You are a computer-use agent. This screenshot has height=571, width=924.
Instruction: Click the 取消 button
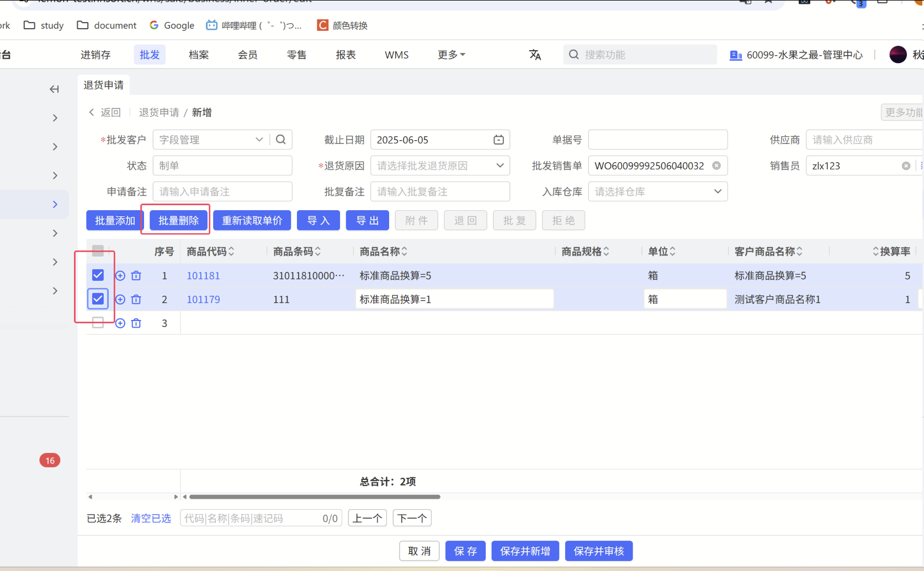pos(419,551)
